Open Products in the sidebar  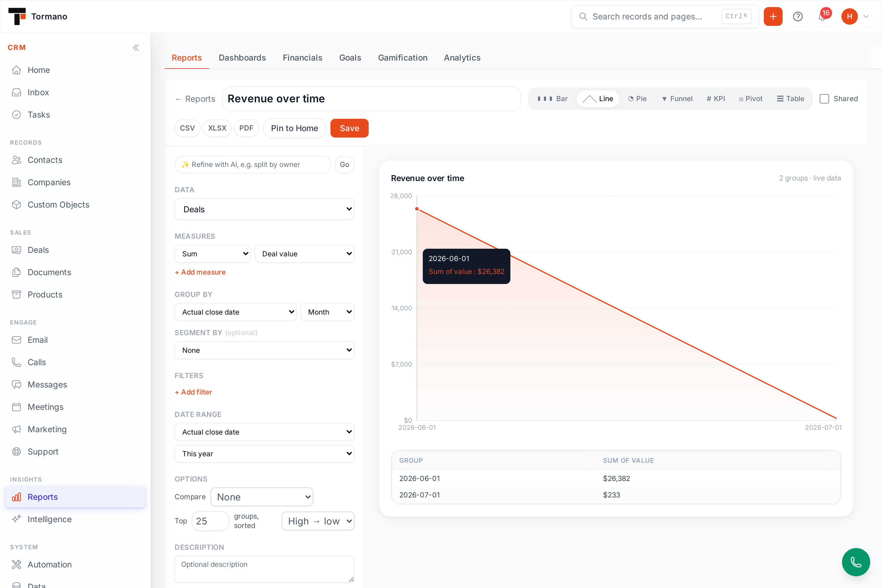(75, 295)
